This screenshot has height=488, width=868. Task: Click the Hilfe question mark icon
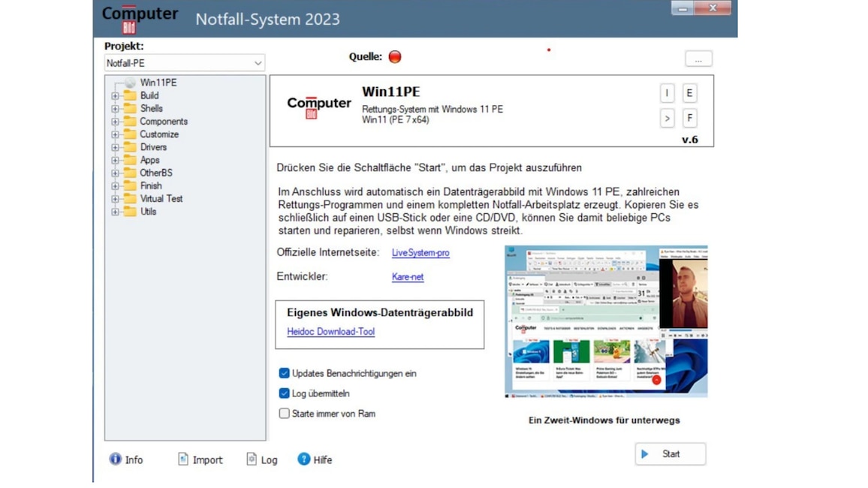coord(303,459)
